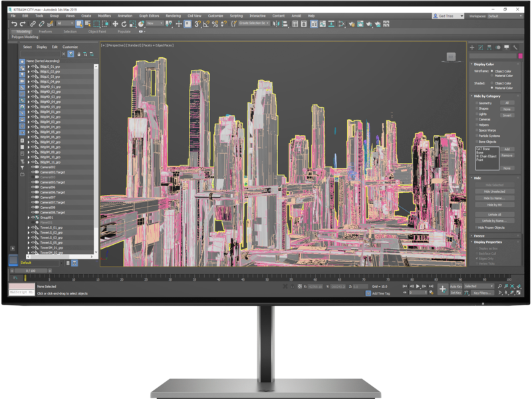Open Render Setup with the teapot icon
This screenshot has height=399, width=532.
pos(350,24)
